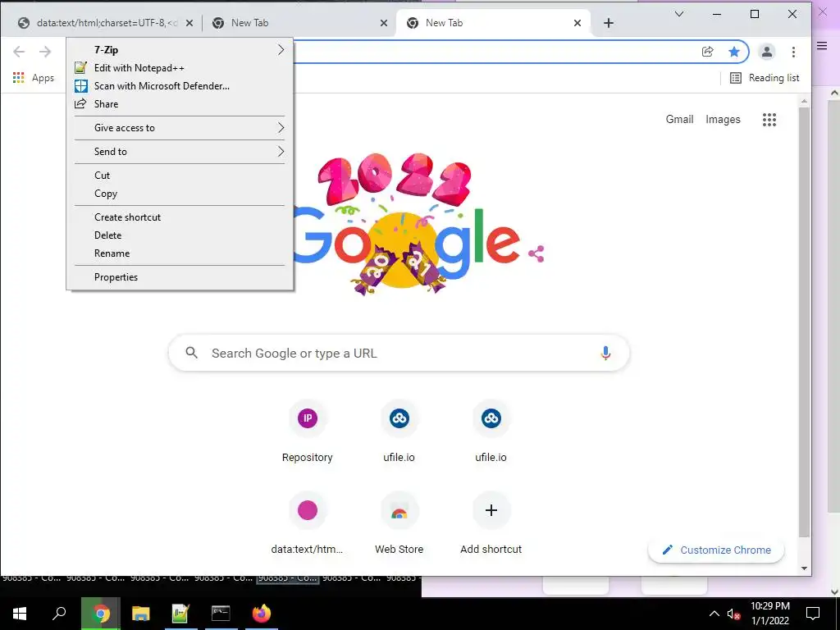Focus the Search Google or type a URL box

coord(399,353)
